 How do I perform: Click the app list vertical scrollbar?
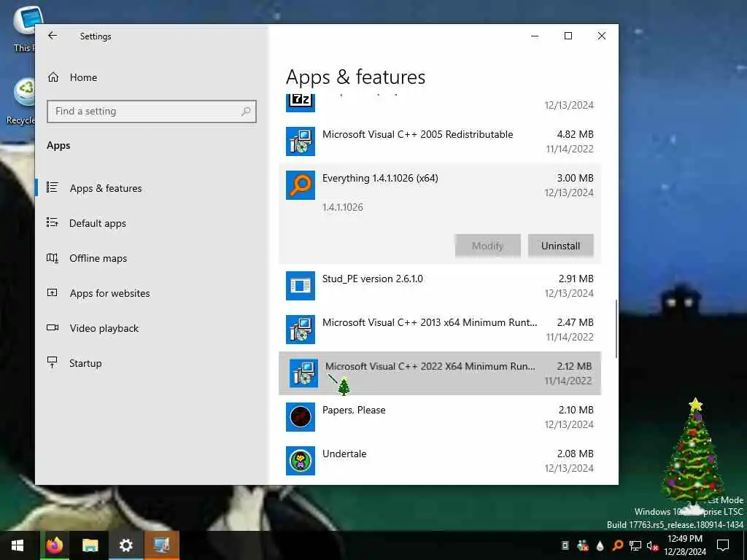tap(616, 329)
